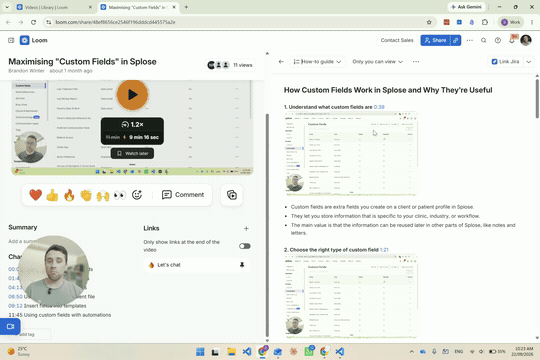540x360 pixels.
Task: Jump to the 1:21 timestamp link
Action: pos(384,250)
